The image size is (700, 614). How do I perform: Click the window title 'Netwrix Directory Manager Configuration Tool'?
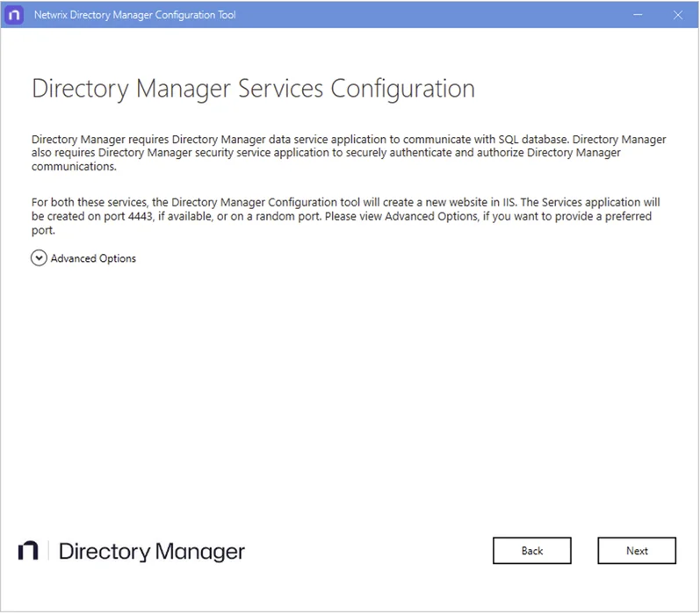(x=135, y=15)
